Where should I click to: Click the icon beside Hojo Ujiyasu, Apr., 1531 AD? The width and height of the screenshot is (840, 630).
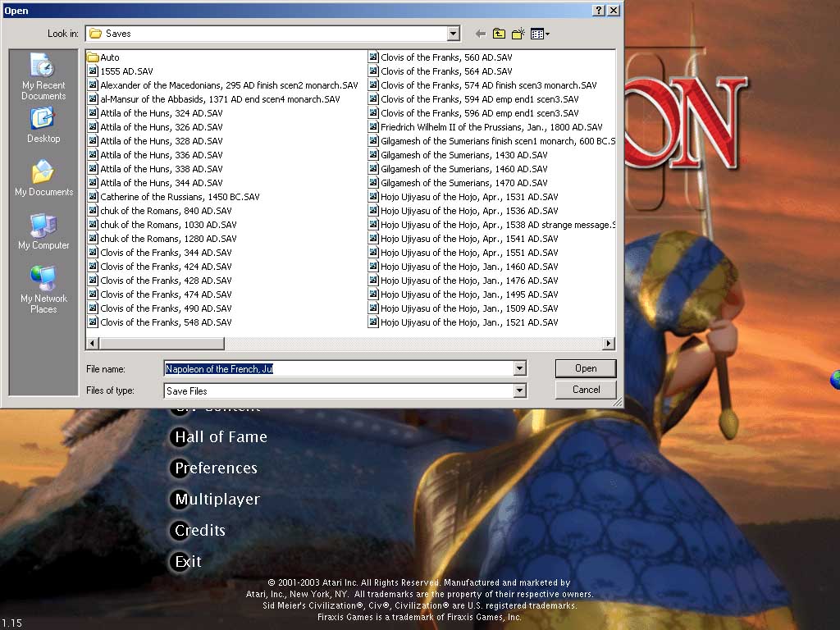pos(373,197)
